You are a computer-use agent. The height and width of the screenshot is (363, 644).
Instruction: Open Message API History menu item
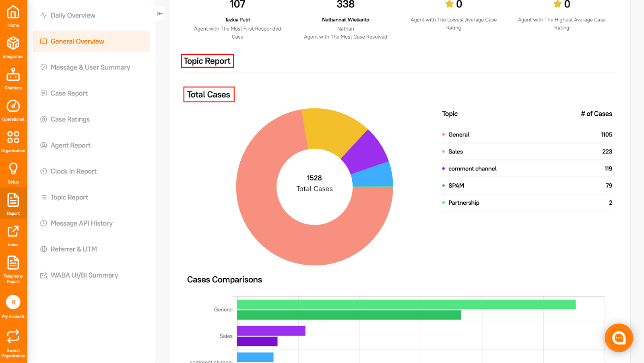(x=91, y=223)
